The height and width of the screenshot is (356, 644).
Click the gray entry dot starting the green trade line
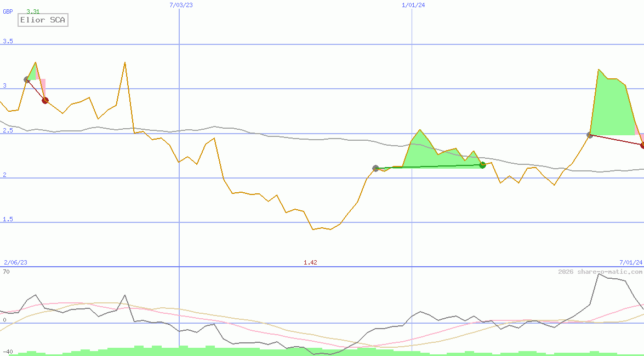375,168
